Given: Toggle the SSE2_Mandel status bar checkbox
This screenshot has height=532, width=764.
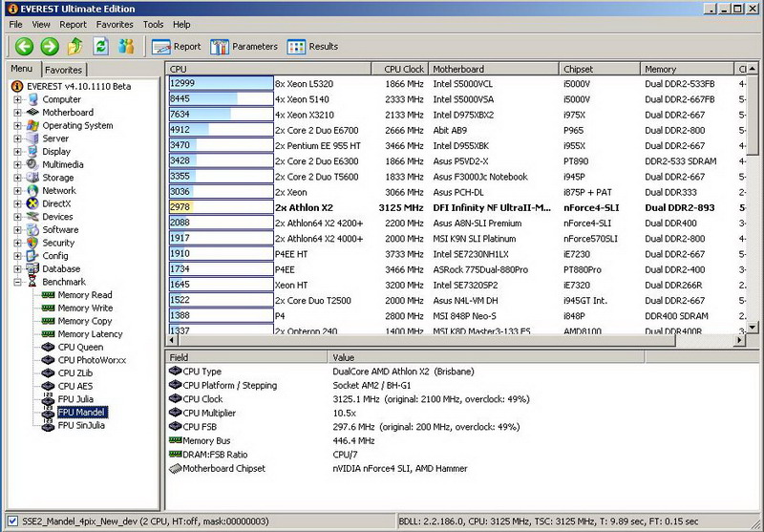Looking at the screenshot, I should pyautogui.click(x=11, y=521).
